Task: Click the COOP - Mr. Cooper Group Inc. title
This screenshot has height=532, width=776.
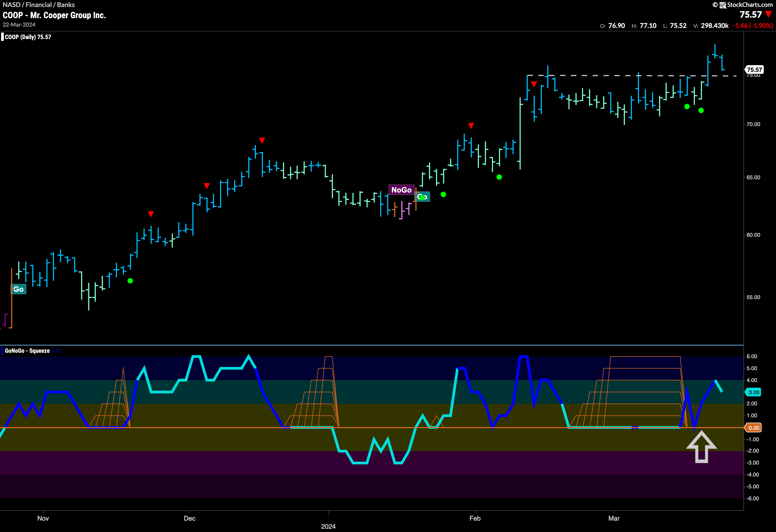Action: 55,15
